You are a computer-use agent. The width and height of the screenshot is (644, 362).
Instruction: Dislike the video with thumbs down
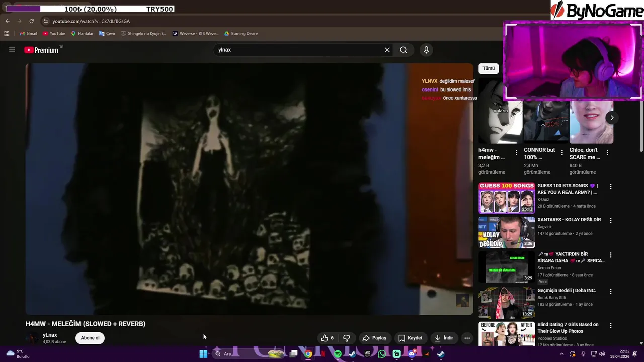pos(347,338)
